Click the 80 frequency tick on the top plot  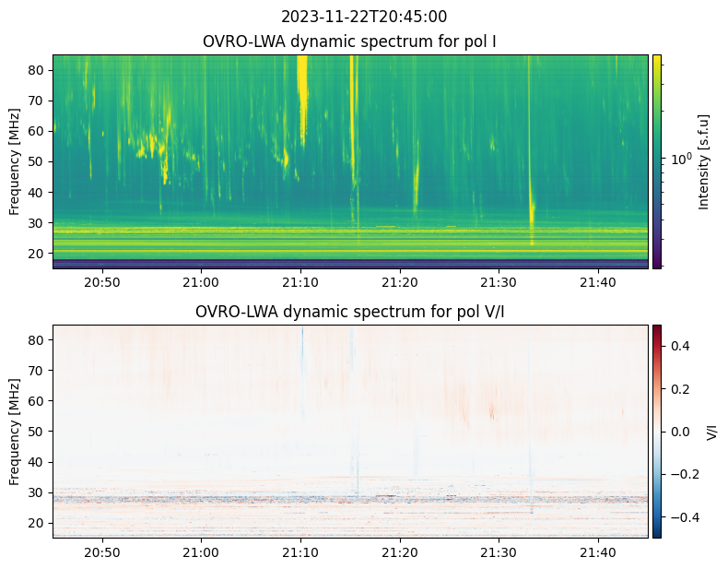(40, 70)
